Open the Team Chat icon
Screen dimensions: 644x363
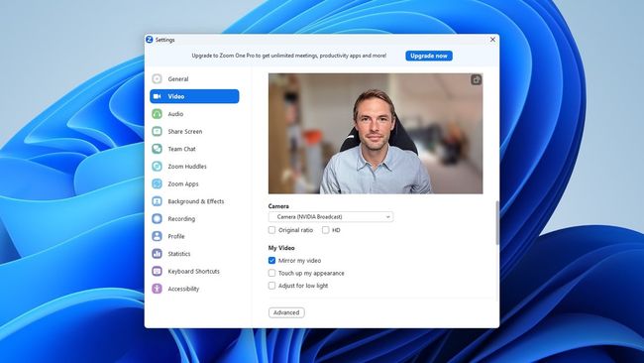pyautogui.click(x=157, y=149)
